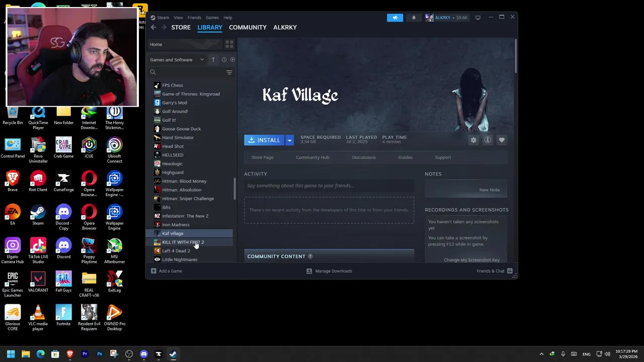644x362 pixels.
Task: Open Support tab
Action: [x=443, y=157]
